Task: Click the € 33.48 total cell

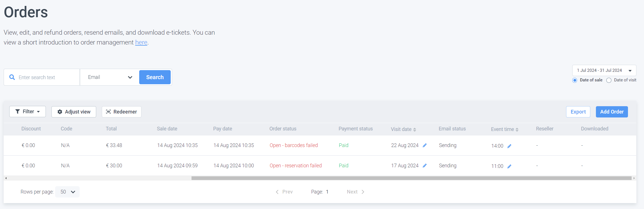Action: pyautogui.click(x=114, y=145)
